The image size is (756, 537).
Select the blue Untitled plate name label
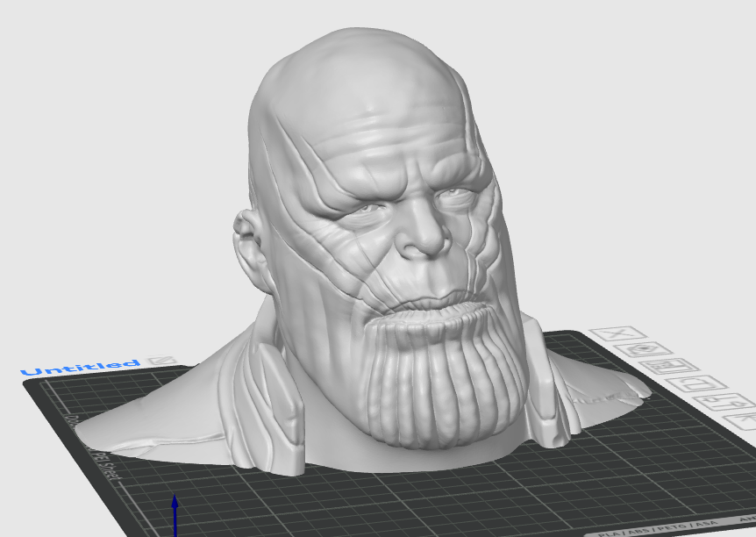click(81, 368)
